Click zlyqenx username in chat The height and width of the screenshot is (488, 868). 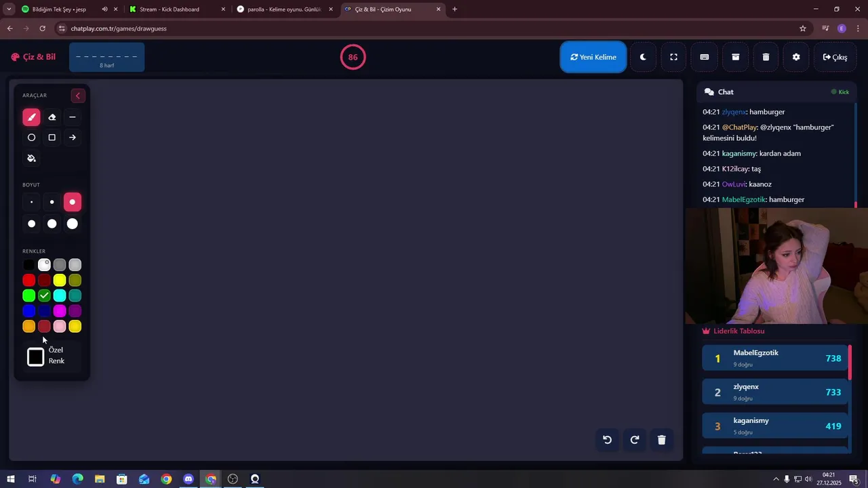tap(734, 112)
